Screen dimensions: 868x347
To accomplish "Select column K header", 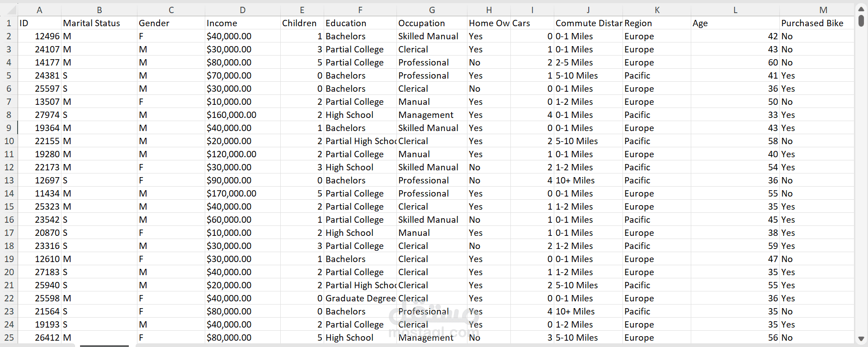I will (x=657, y=9).
